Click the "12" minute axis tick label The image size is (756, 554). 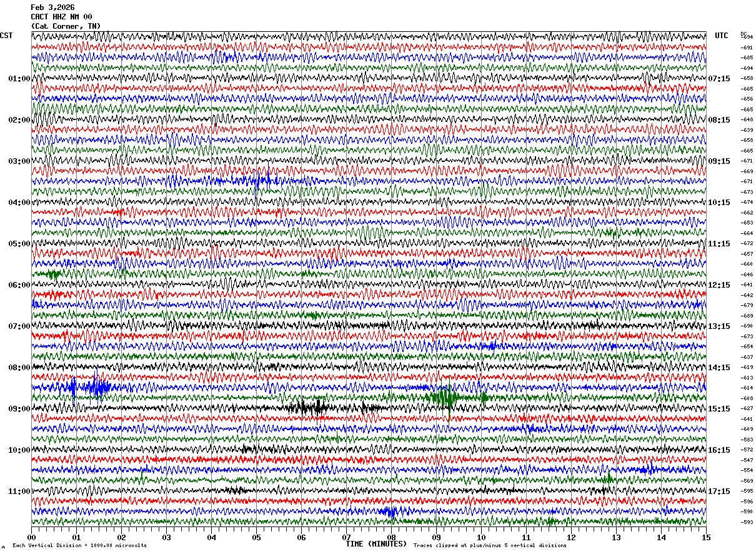coord(571,537)
